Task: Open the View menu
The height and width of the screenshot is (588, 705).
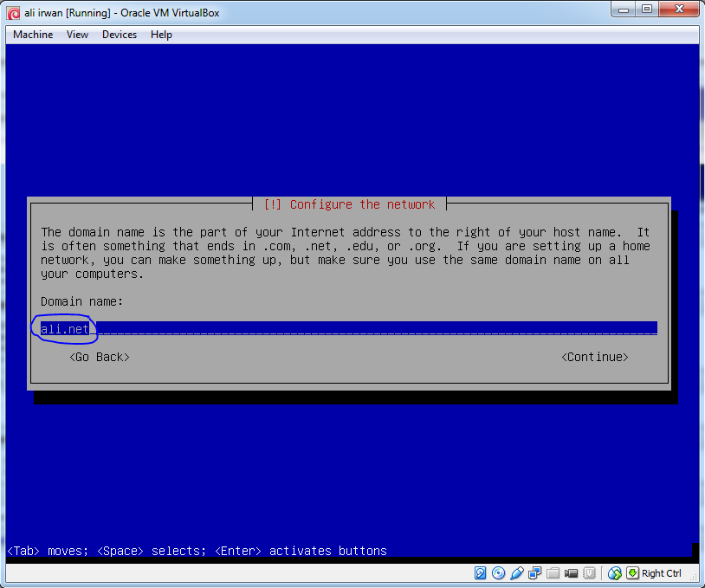Action: point(77,35)
